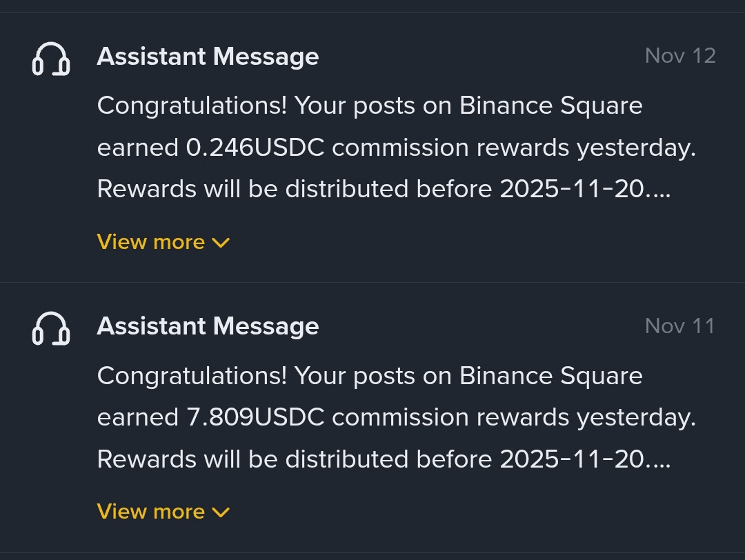Image resolution: width=745 pixels, height=560 pixels.
Task: Click the headset icon on the Nov 11 message
Action: pos(51,328)
